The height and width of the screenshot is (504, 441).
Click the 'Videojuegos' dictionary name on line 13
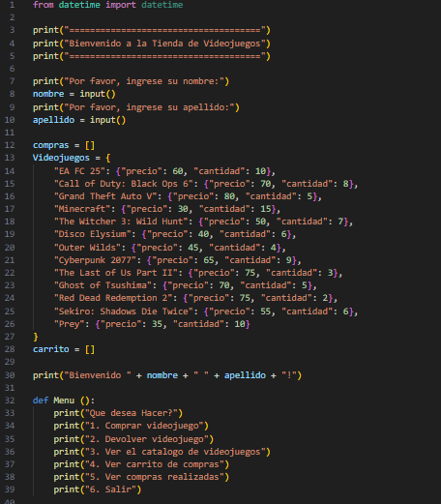pos(61,158)
